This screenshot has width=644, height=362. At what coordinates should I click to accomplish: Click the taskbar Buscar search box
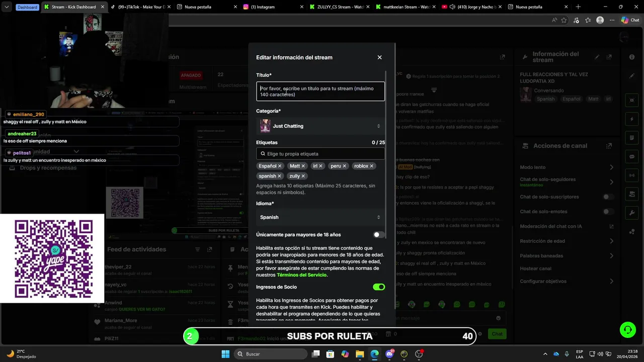click(271, 354)
